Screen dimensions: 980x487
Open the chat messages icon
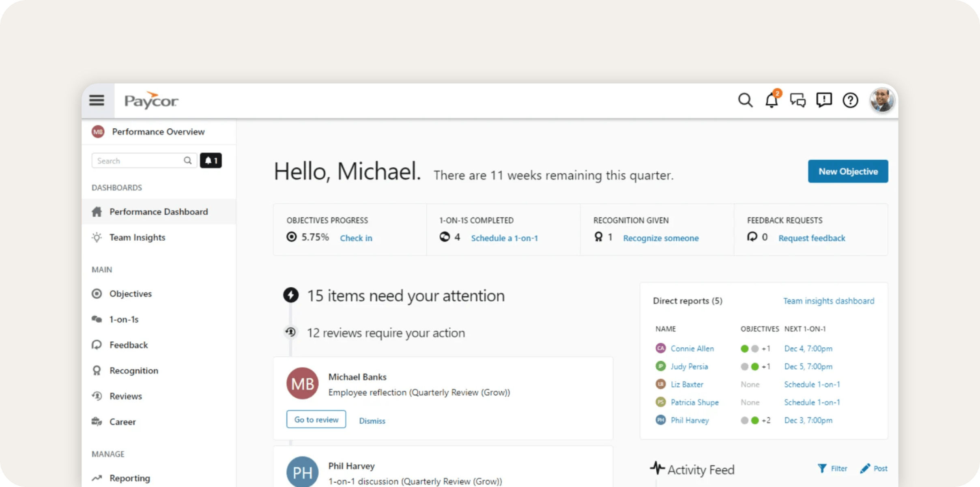pyautogui.click(x=798, y=101)
